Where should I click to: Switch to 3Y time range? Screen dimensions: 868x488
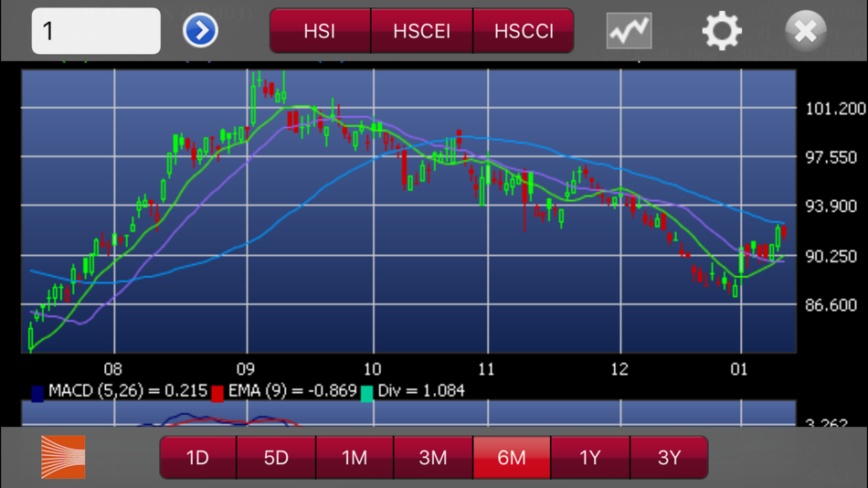tap(669, 458)
